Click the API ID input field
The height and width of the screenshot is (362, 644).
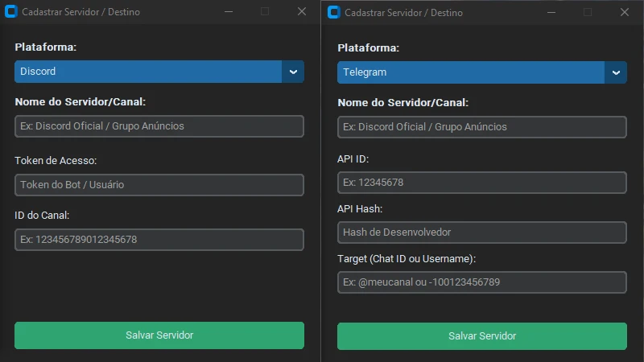(481, 183)
